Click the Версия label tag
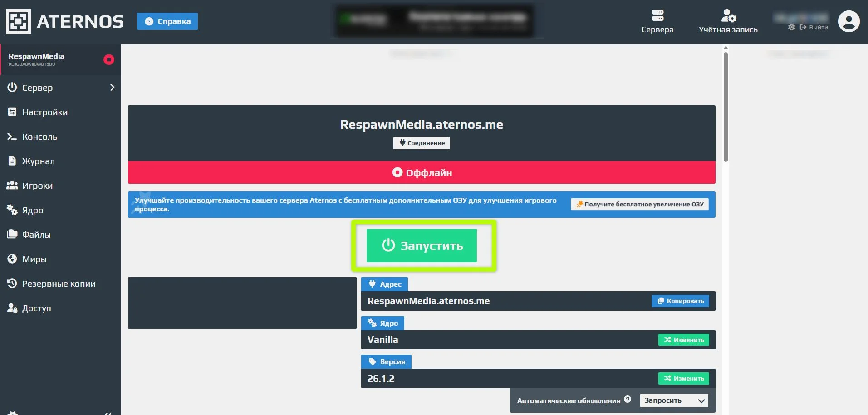Image resolution: width=868 pixels, height=415 pixels. tap(386, 361)
